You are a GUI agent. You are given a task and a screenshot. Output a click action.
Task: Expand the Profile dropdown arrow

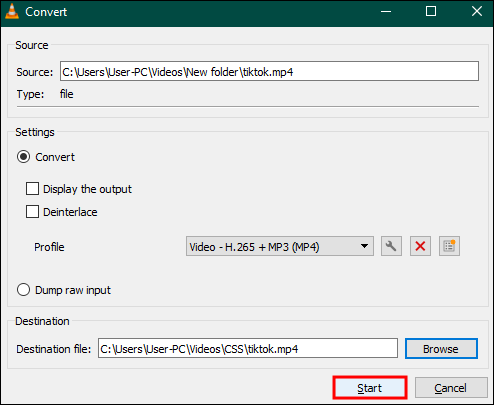click(x=364, y=246)
